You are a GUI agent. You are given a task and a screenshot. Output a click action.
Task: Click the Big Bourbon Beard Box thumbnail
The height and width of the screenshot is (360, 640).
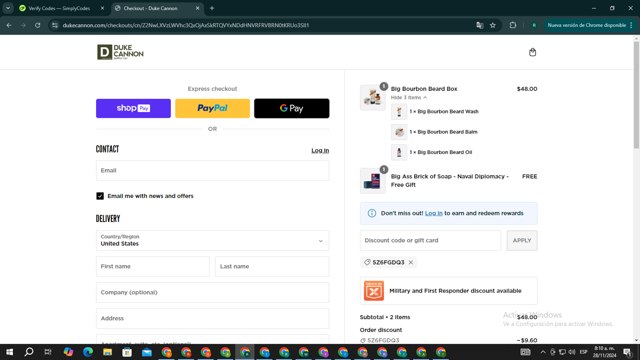[372, 98]
